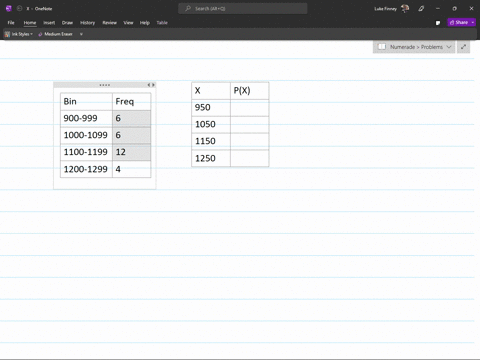Click empty P(X) cell beside 1050
Image resolution: width=480 pixels, height=360 pixels.
[x=250, y=124]
